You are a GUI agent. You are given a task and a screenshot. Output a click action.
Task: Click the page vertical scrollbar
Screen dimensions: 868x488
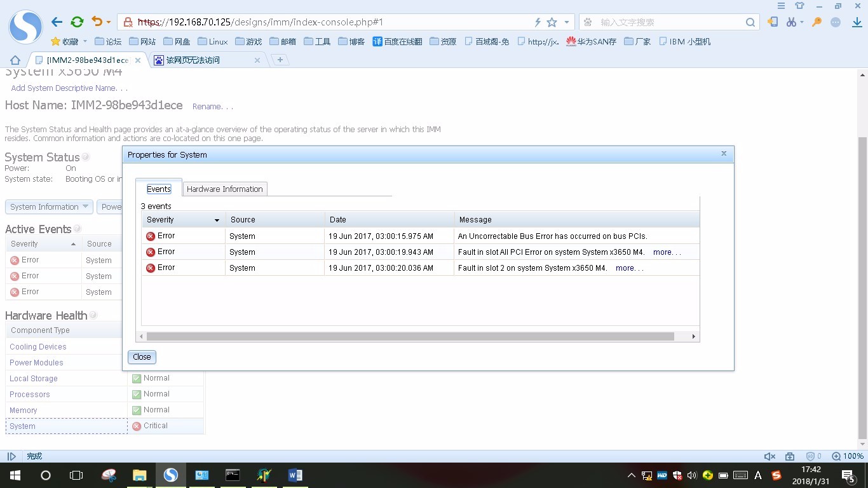click(x=862, y=288)
